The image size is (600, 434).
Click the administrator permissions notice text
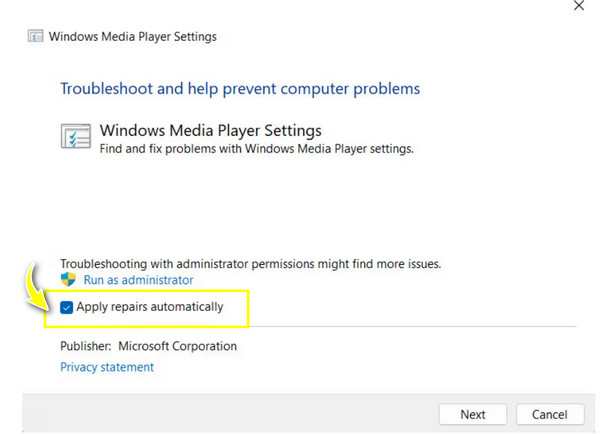250,264
